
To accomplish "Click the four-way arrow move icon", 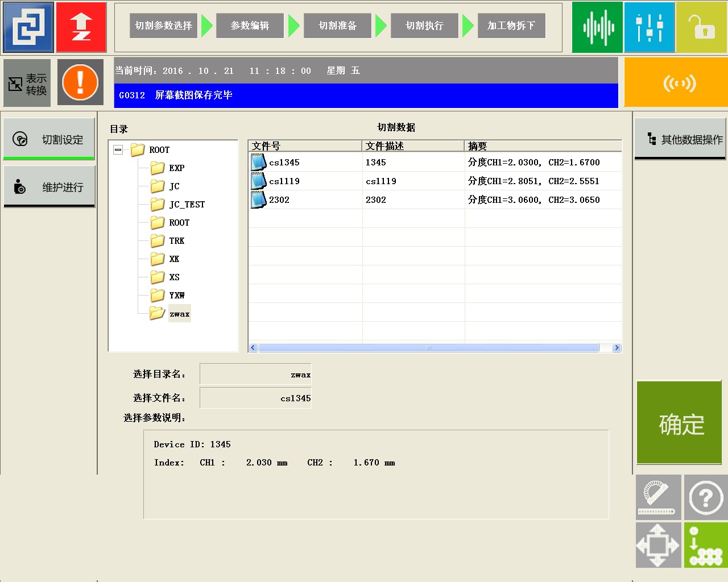I will click(x=658, y=545).
